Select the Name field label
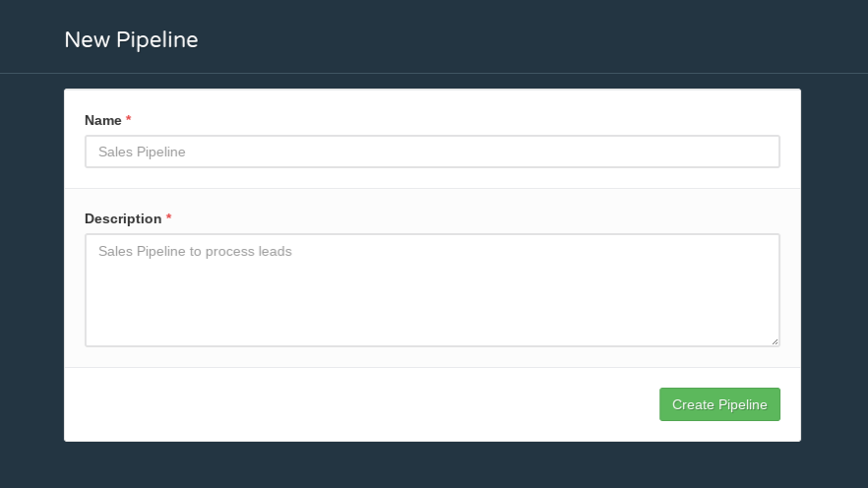Image resolution: width=868 pixels, height=488 pixels. [x=103, y=121]
